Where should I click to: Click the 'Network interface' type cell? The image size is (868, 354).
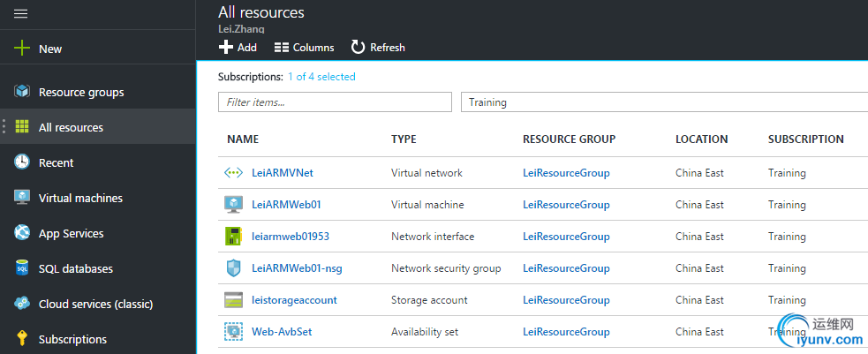coord(433,237)
